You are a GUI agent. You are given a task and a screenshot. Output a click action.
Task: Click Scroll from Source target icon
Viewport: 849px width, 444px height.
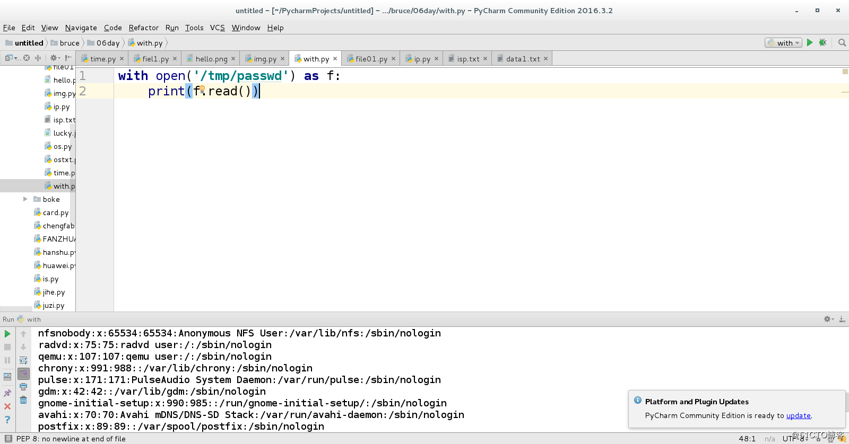27,58
